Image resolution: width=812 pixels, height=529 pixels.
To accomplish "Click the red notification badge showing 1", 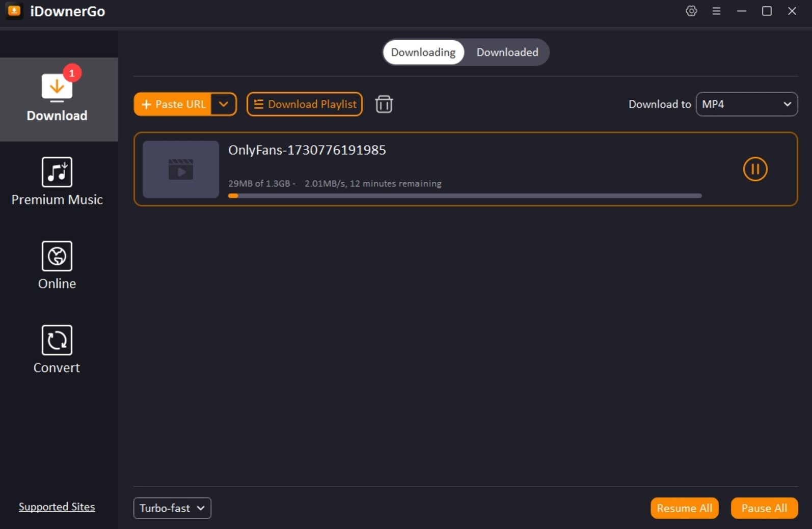I will [72, 73].
